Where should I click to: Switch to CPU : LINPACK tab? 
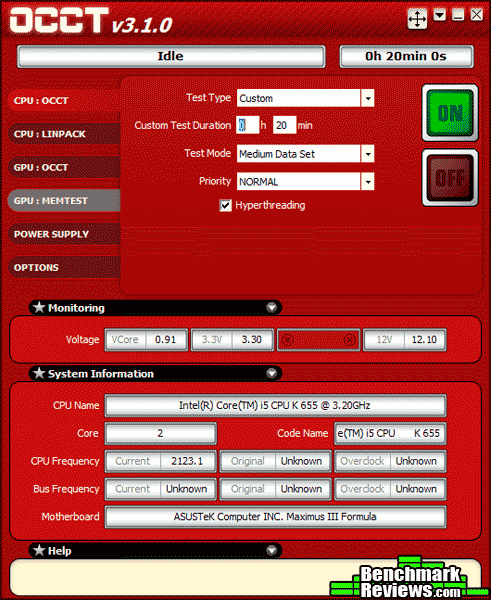point(64,134)
